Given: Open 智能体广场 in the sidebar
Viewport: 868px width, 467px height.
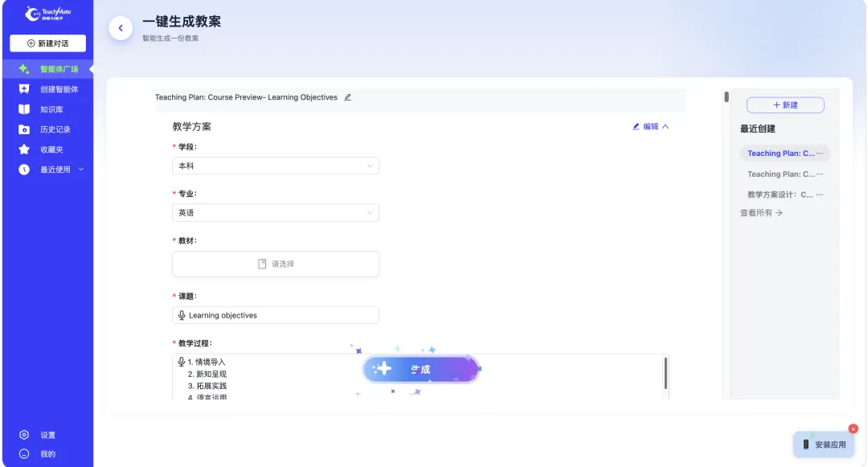Looking at the screenshot, I should pos(47,69).
